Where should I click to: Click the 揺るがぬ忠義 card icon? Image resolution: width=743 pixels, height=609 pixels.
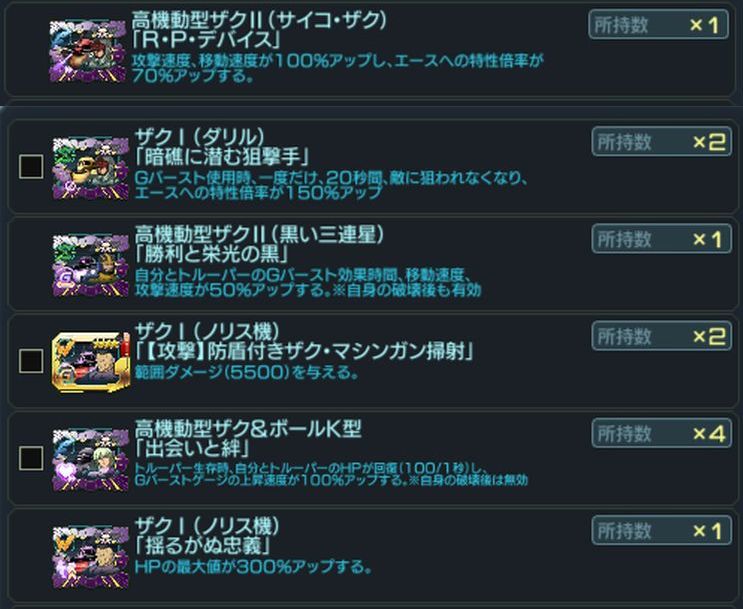coord(91,557)
